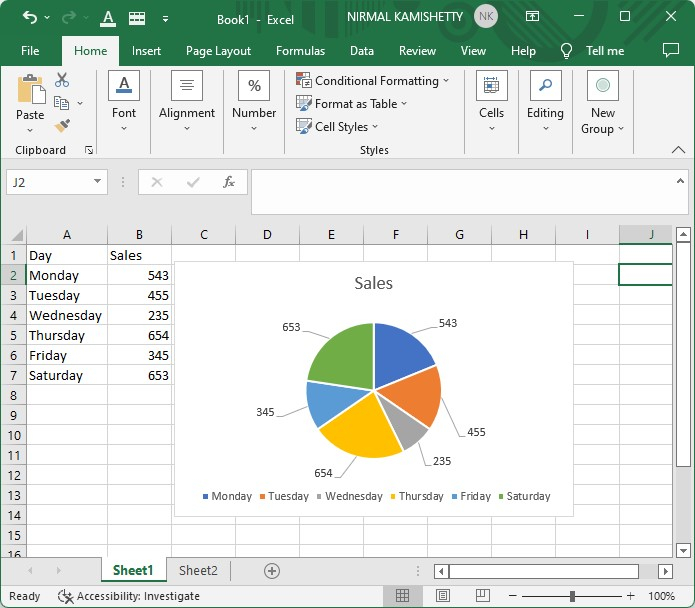Viewport: 695px width, 608px height.
Task: Click the Cut scissors icon
Action: point(62,80)
